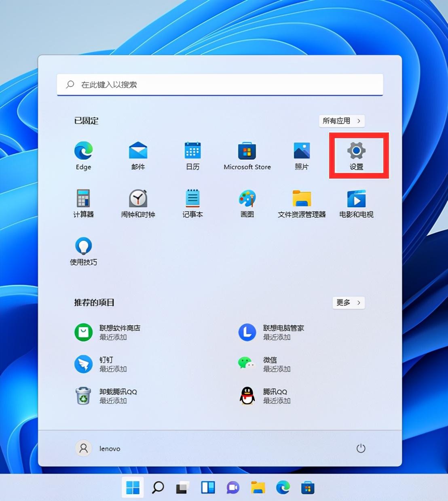The width and height of the screenshot is (448, 501).
Task: Open taskbar search magnifier
Action: click(158, 488)
